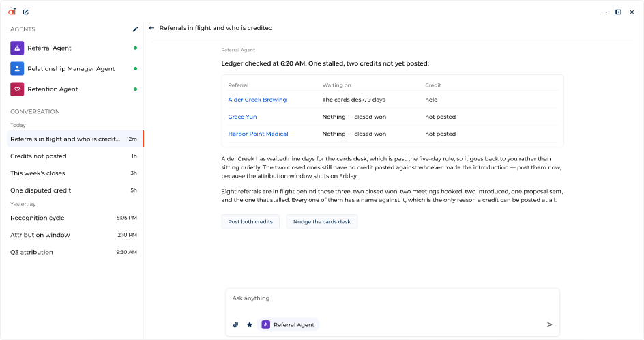Click the pencil edit icon beside Agents
Screen dimensions: 644x340
pos(135,29)
